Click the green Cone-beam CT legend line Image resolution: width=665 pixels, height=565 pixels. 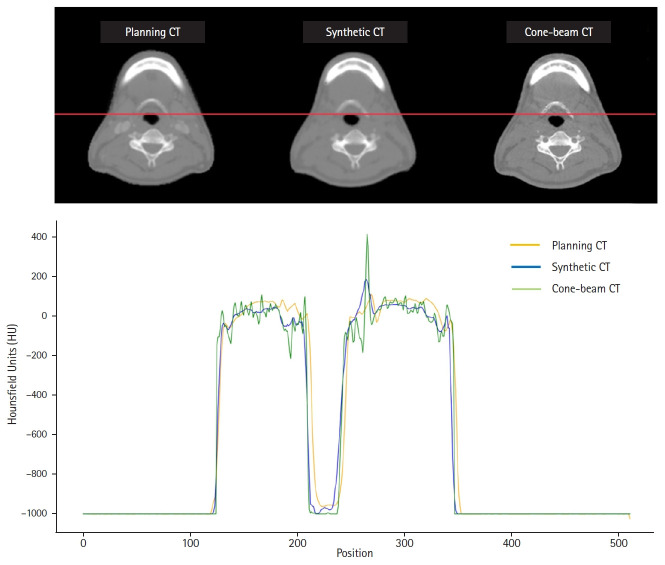[525, 288]
